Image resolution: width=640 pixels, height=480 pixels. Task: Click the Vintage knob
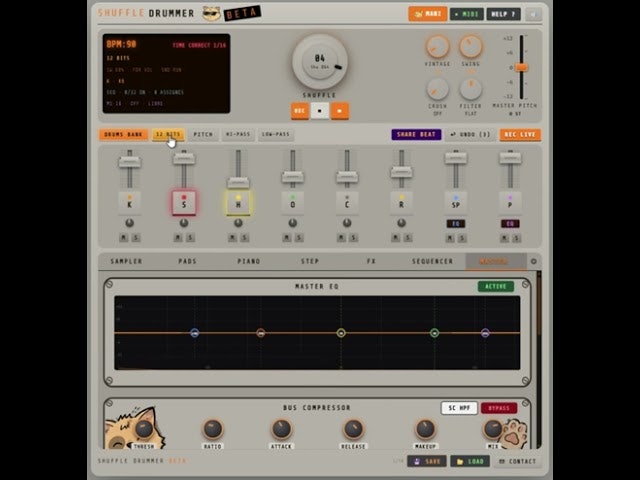point(437,46)
